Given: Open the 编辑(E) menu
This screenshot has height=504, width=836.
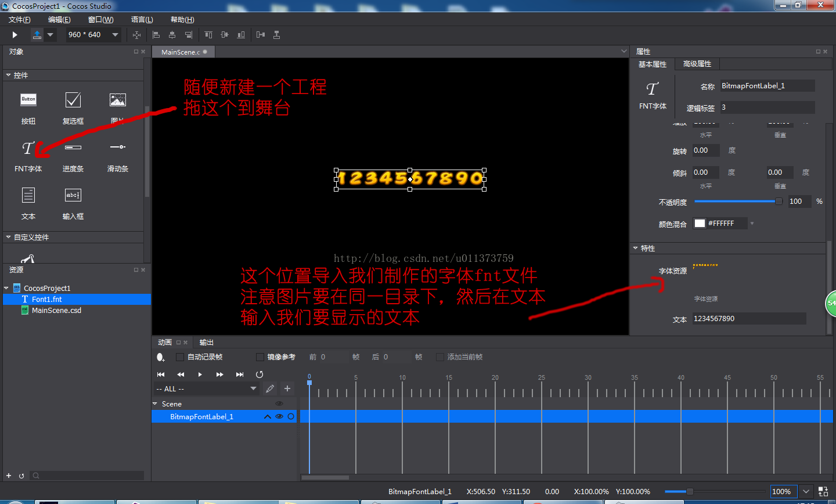Looking at the screenshot, I should click(x=59, y=20).
